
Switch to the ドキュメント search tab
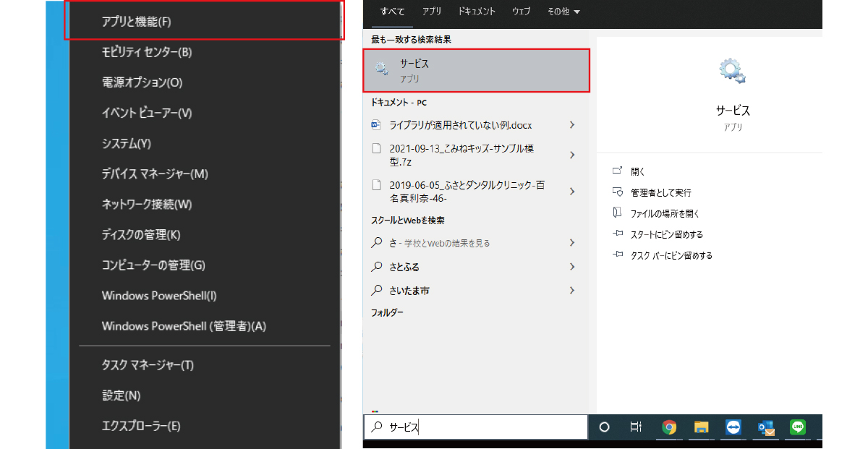point(477,12)
